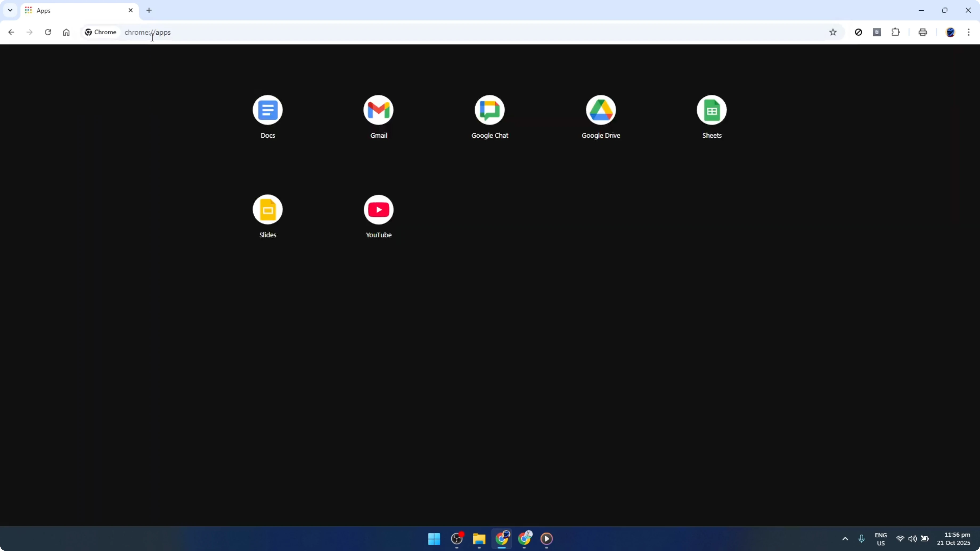Bookmark the current page with the star

(833, 32)
